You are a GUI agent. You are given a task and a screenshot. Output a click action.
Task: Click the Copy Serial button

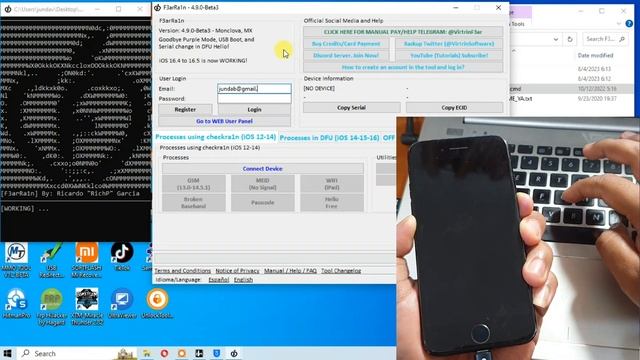(x=351, y=108)
